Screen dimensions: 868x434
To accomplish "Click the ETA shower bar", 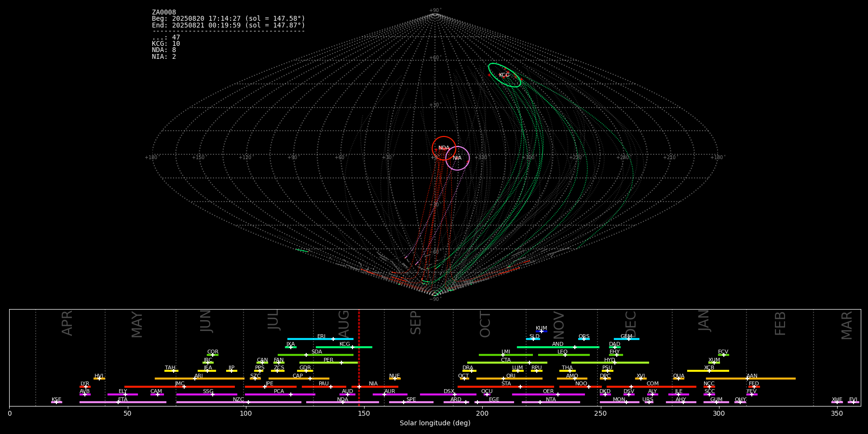I will click(123, 402).
